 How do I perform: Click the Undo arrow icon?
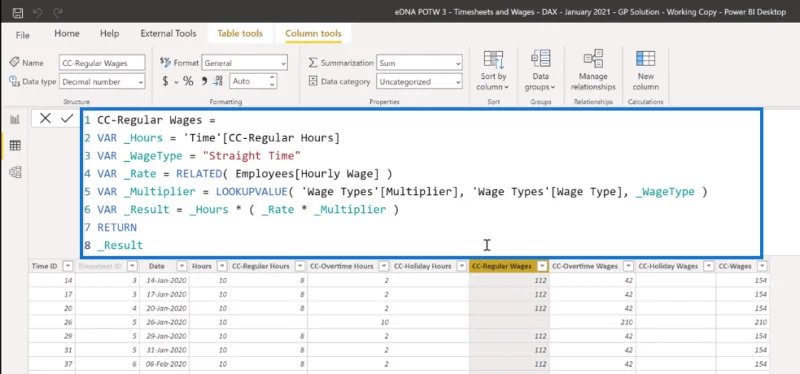tap(37, 12)
